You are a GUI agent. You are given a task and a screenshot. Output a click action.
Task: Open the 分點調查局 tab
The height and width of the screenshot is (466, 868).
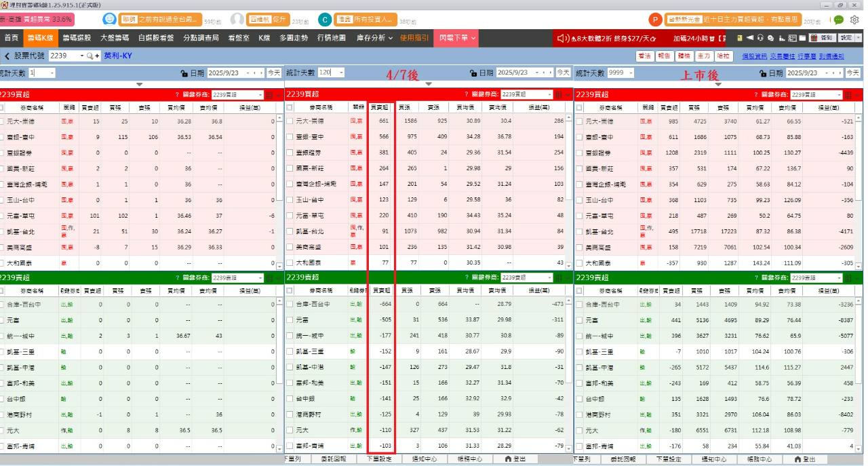201,38
